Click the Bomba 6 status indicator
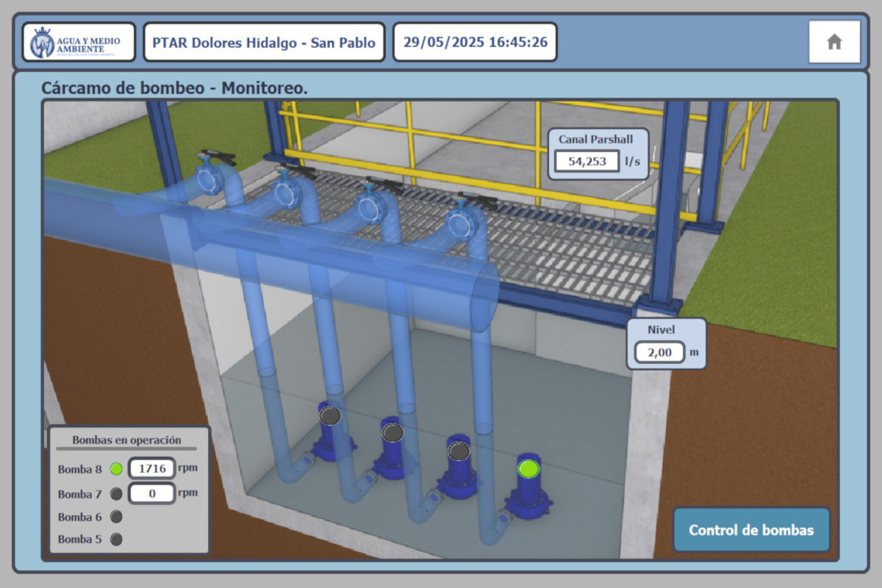 coord(116,517)
